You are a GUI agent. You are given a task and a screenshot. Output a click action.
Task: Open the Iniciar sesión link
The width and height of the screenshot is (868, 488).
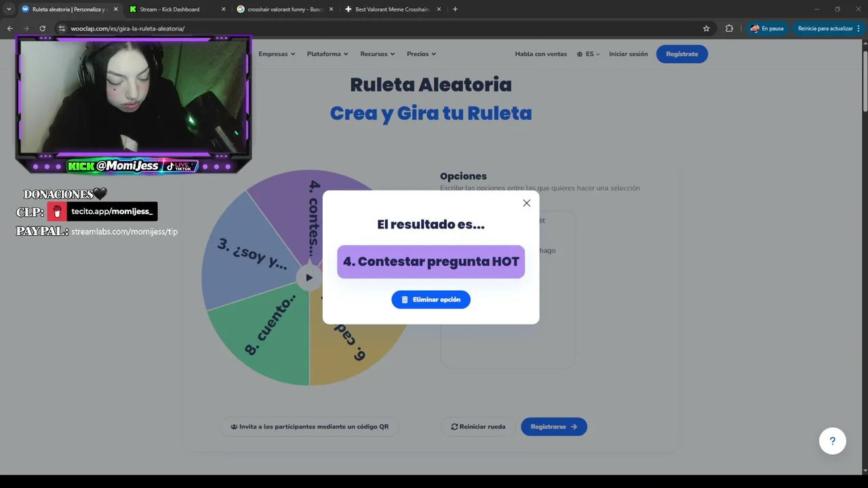(628, 54)
